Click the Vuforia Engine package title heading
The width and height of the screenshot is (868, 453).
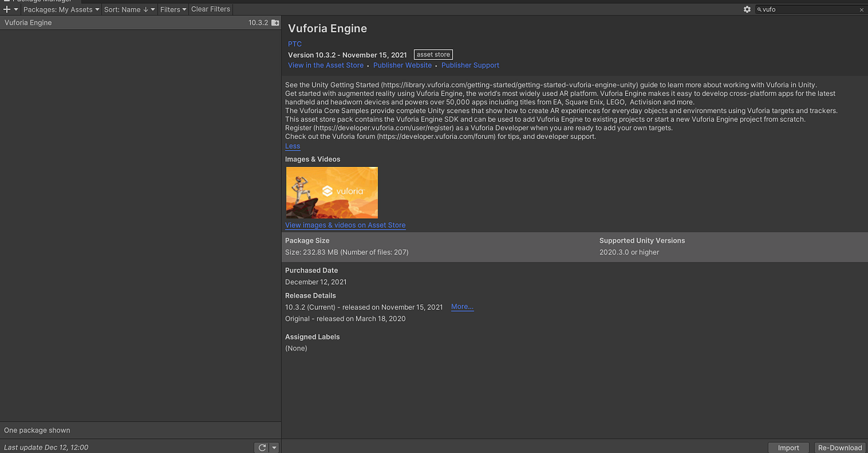click(x=327, y=29)
